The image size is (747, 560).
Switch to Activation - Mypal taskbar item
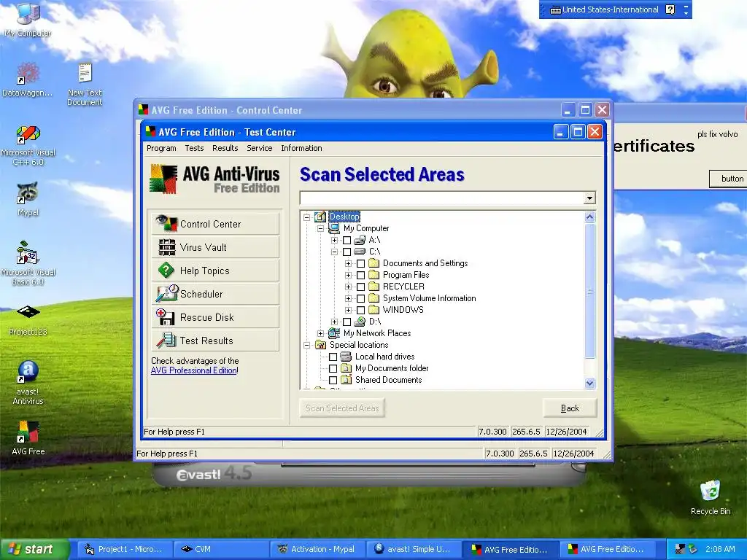[x=317, y=549]
